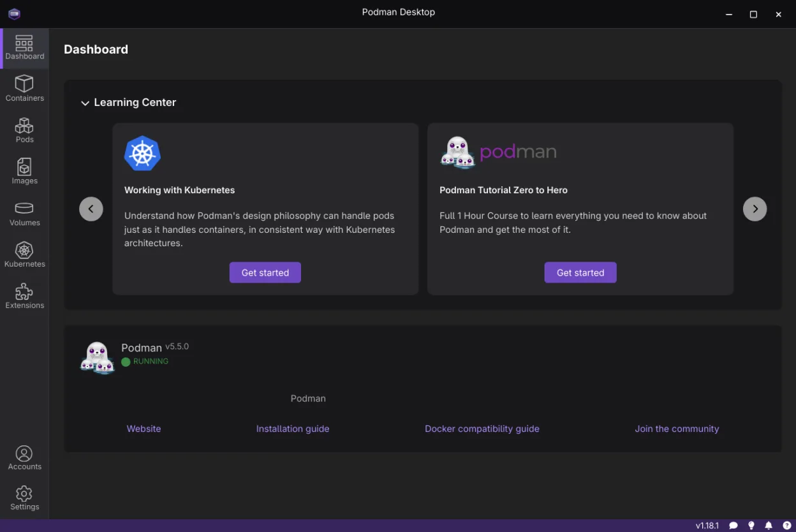Show the Volumes section
The height and width of the screenshot is (532, 796).
pyautogui.click(x=25, y=214)
